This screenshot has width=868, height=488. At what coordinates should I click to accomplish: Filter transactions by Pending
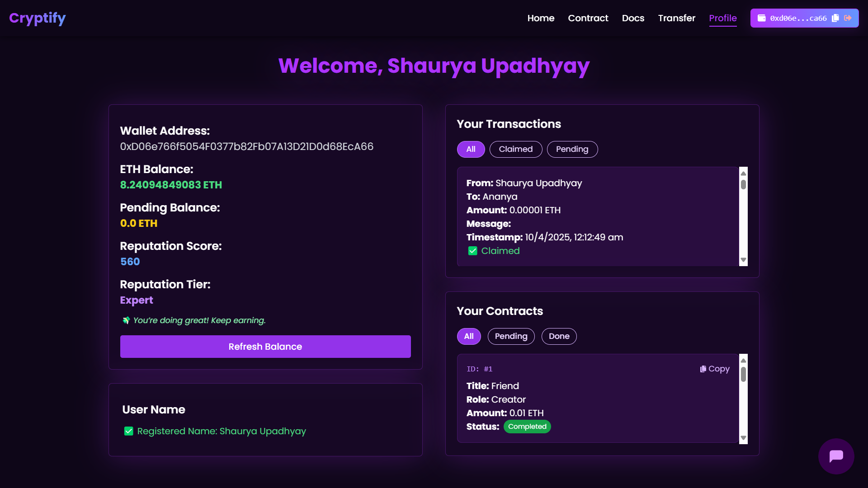[572, 149]
